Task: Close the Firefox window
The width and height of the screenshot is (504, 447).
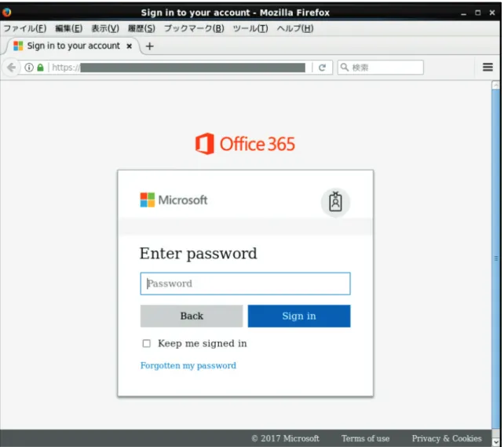Action: coord(492,13)
